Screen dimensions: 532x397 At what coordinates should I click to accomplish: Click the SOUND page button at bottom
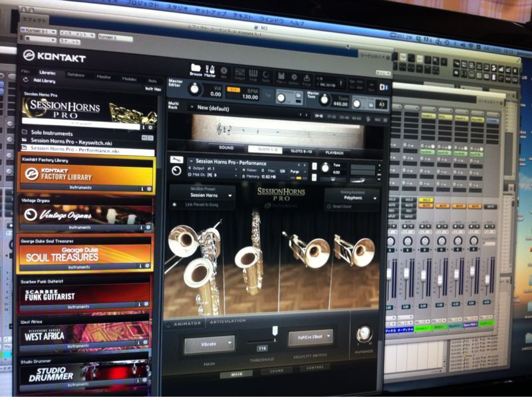277,370
